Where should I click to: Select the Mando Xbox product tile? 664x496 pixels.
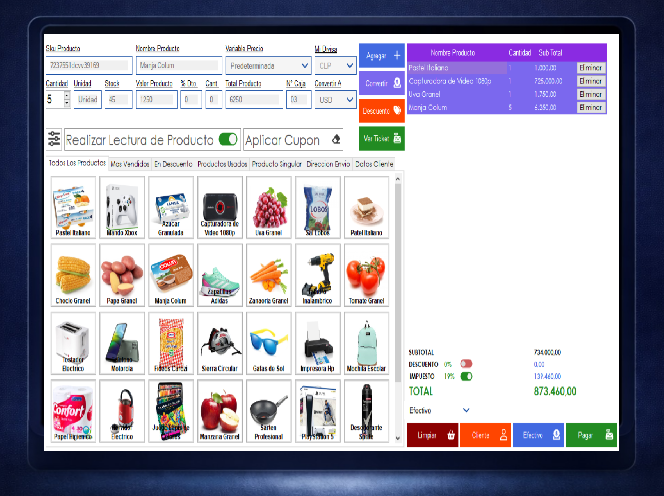click(121, 205)
